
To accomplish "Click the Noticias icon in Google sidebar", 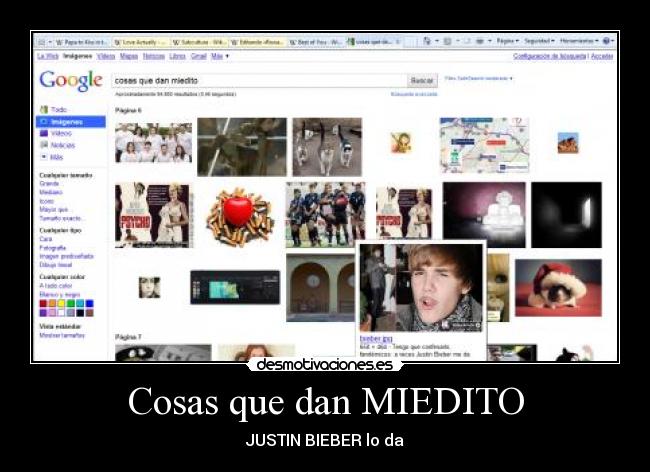I will click(x=44, y=145).
